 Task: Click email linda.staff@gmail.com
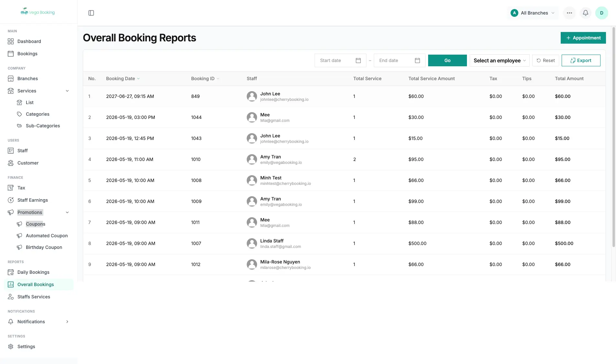click(x=281, y=247)
